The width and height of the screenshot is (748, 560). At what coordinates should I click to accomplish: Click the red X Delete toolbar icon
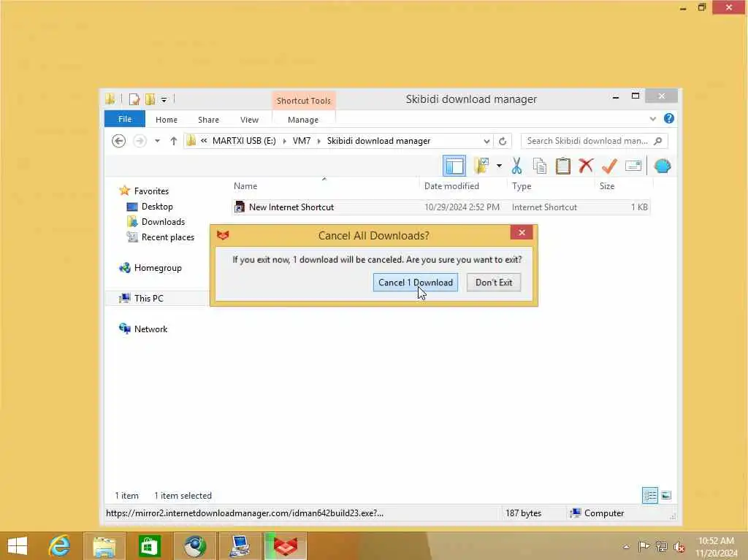586,166
